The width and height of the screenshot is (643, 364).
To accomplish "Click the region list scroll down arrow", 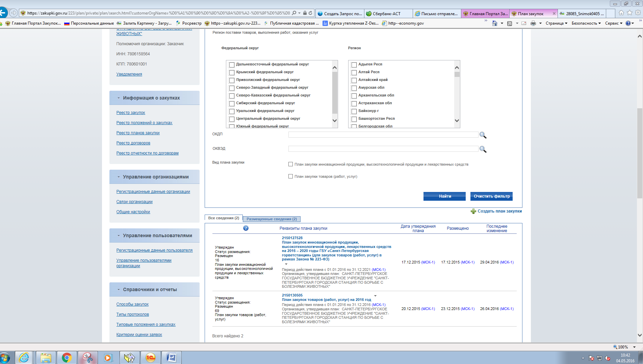I will pyautogui.click(x=457, y=120).
